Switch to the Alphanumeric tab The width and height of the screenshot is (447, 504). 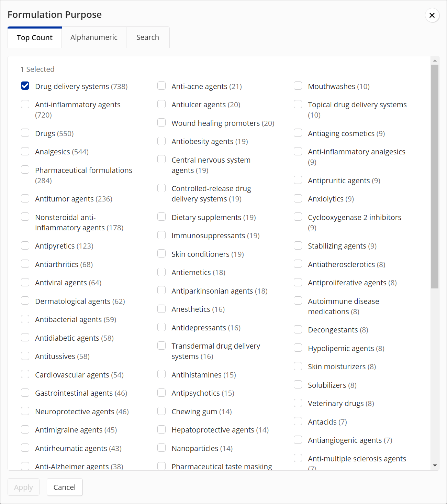pos(94,37)
